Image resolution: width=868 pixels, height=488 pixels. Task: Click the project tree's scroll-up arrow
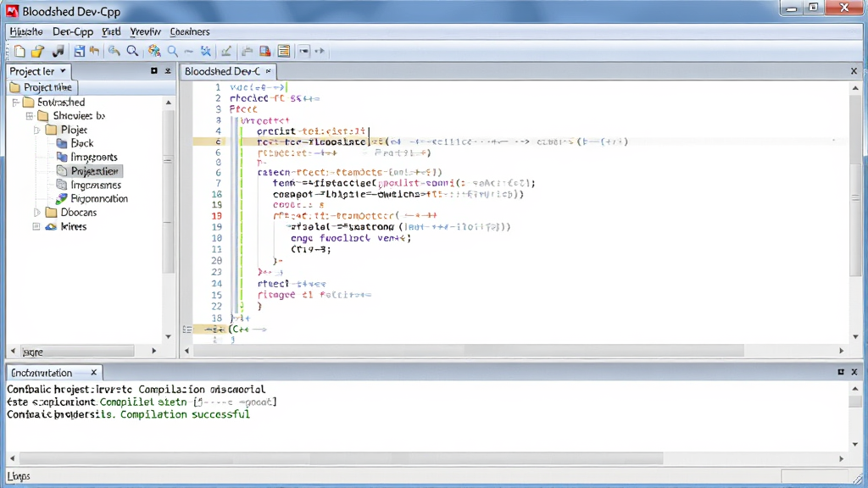(169, 103)
